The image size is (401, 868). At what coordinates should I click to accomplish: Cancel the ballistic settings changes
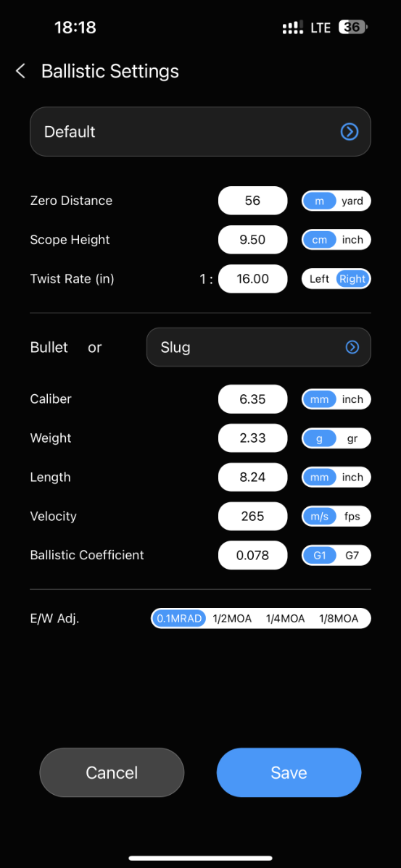pyautogui.click(x=112, y=772)
